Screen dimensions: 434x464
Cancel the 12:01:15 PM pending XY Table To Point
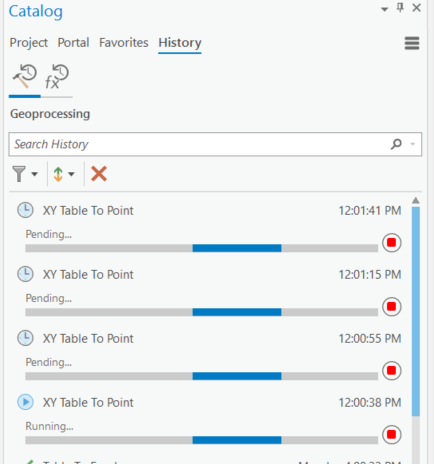(x=391, y=306)
